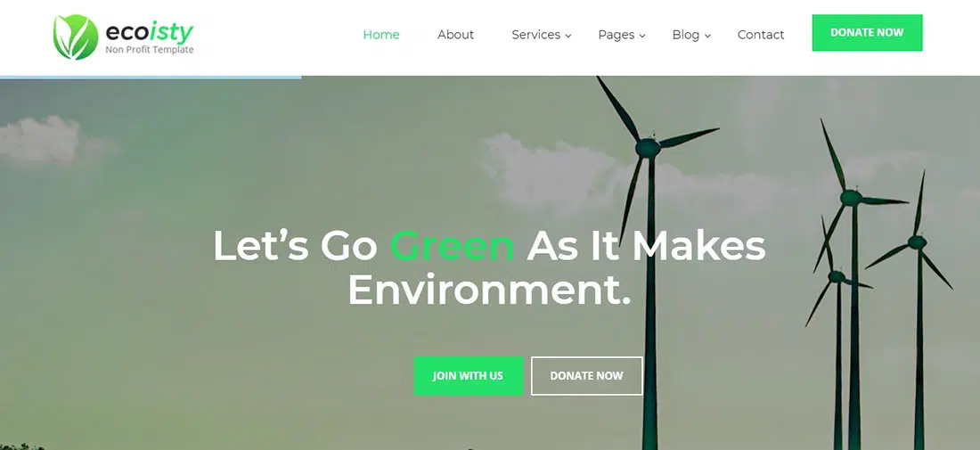Image resolution: width=980 pixels, height=450 pixels.
Task: Go to the About page link
Action: [x=455, y=35]
